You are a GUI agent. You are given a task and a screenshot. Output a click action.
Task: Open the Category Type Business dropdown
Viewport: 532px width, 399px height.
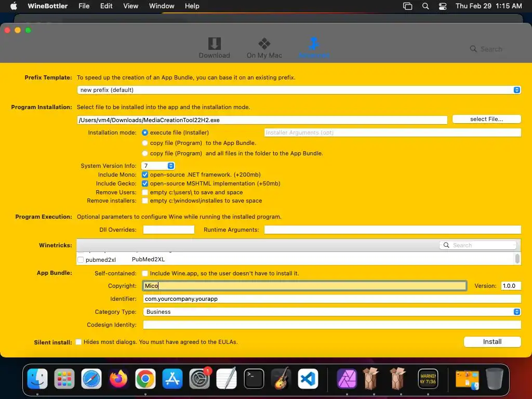pos(332,312)
